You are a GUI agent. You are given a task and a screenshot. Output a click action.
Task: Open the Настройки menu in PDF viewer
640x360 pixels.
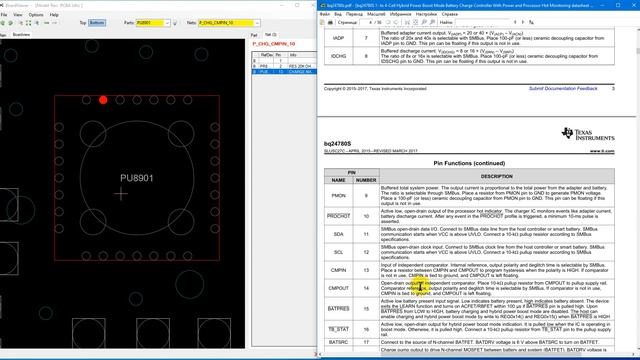pyautogui.click(x=426, y=14)
